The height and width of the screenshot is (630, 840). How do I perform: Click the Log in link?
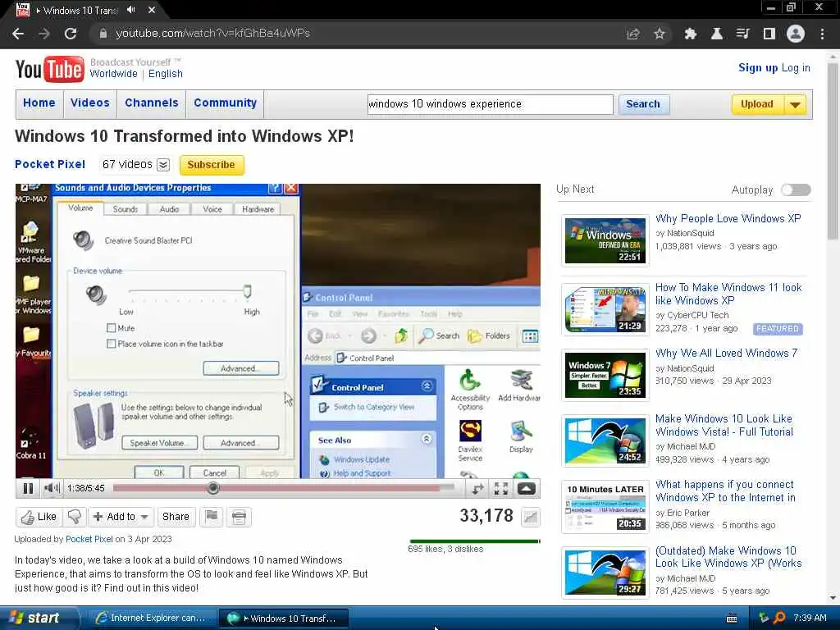[x=796, y=67]
